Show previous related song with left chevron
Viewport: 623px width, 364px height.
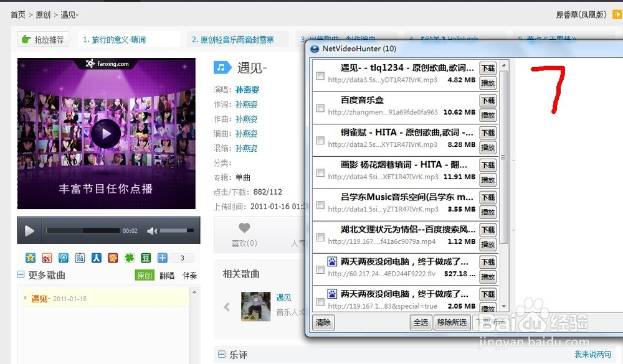point(227,307)
